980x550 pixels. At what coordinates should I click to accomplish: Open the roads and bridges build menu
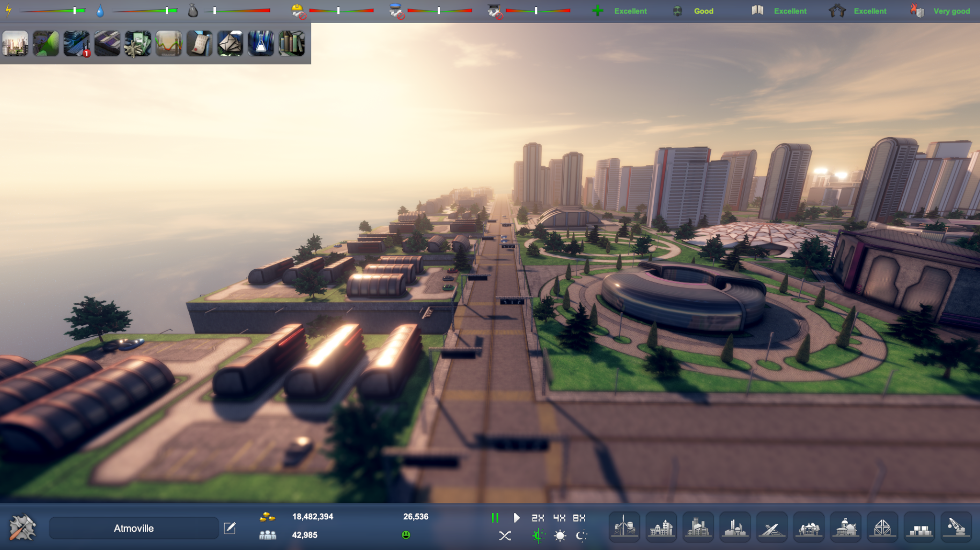point(772,527)
